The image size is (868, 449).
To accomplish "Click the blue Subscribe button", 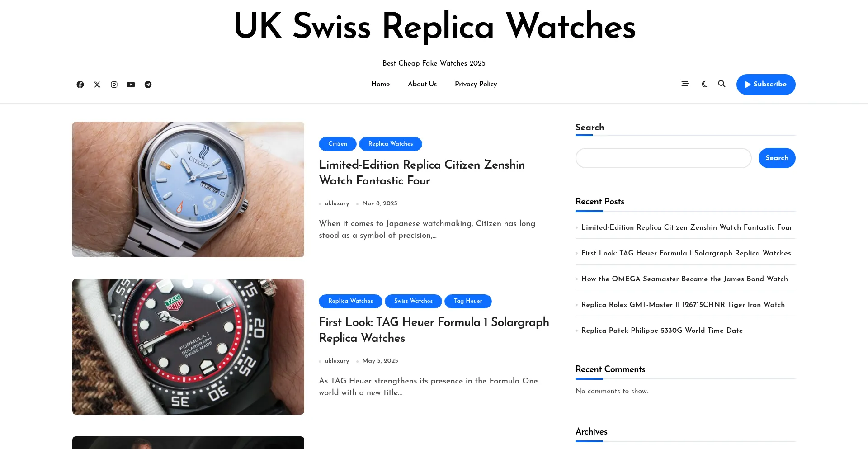I will point(766,85).
